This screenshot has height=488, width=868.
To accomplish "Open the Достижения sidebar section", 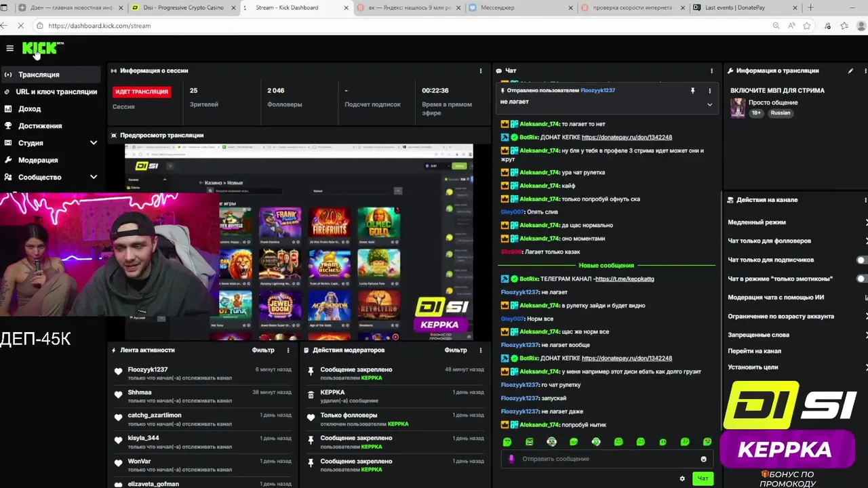I will point(40,125).
